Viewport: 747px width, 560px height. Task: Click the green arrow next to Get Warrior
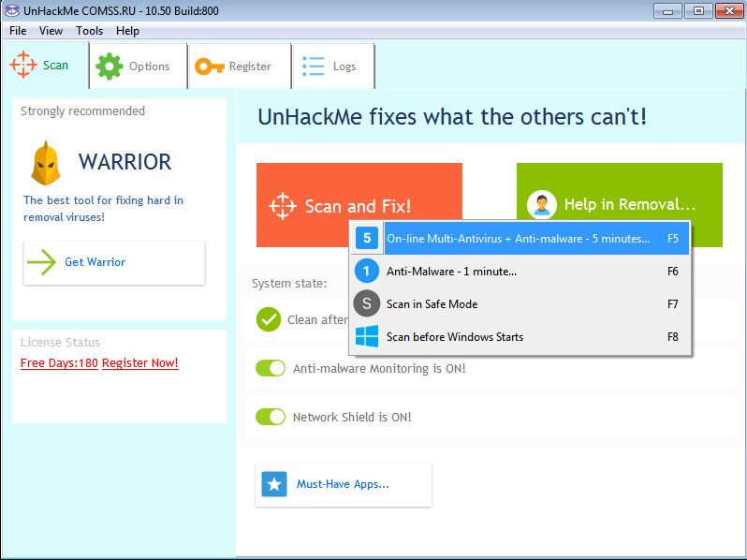click(x=41, y=262)
